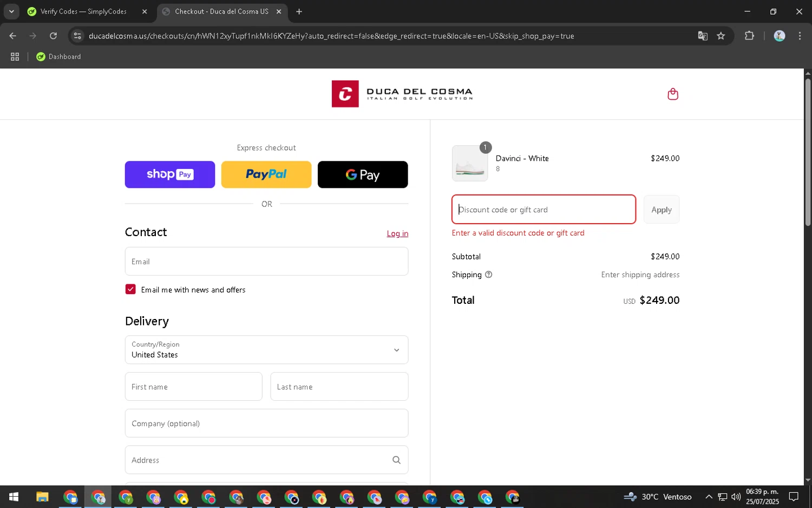This screenshot has width=812, height=508.
Task: Focus the Address field
Action: [x=266, y=460]
